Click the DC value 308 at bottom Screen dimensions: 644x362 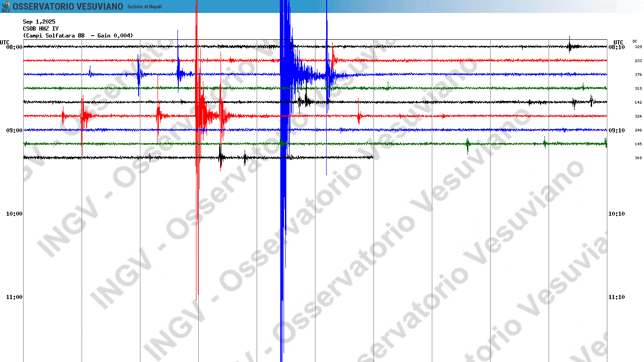tap(638, 158)
